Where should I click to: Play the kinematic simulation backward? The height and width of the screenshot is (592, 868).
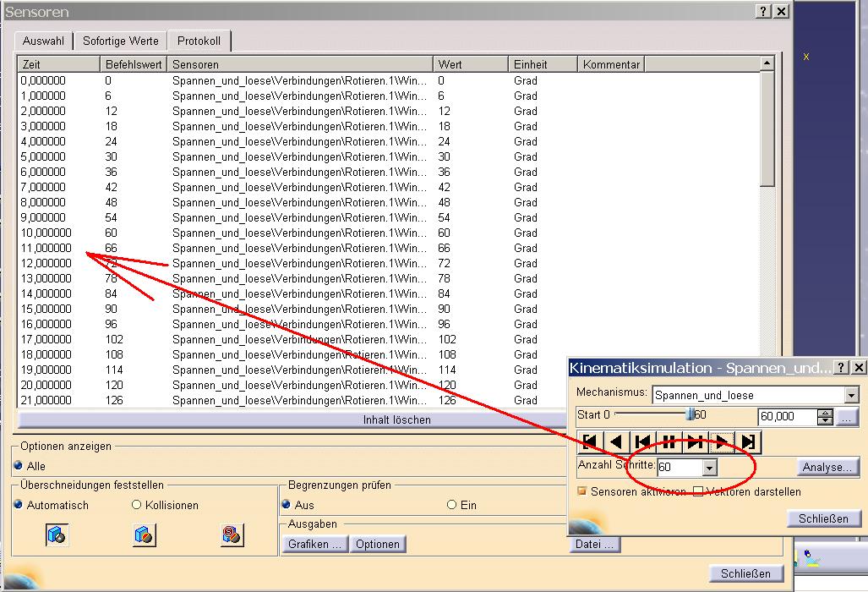pos(616,442)
